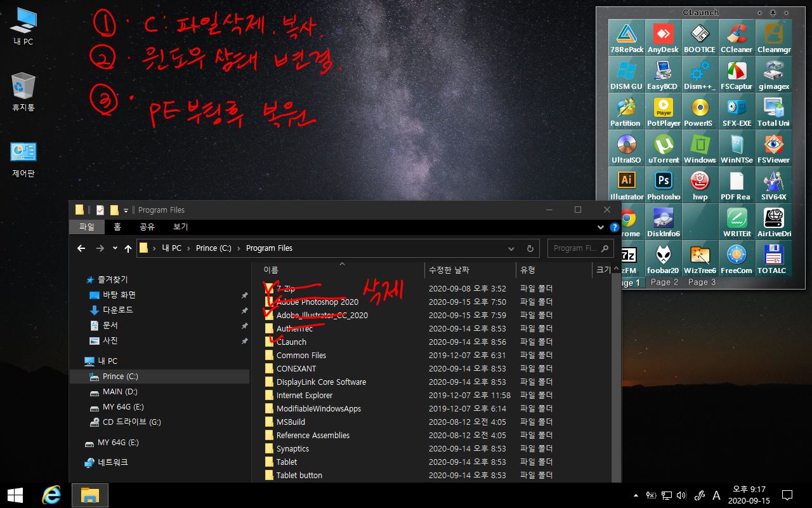This screenshot has width=812, height=508.
Task: Open the SFX-EXE tool
Action: pyautogui.click(x=737, y=111)
